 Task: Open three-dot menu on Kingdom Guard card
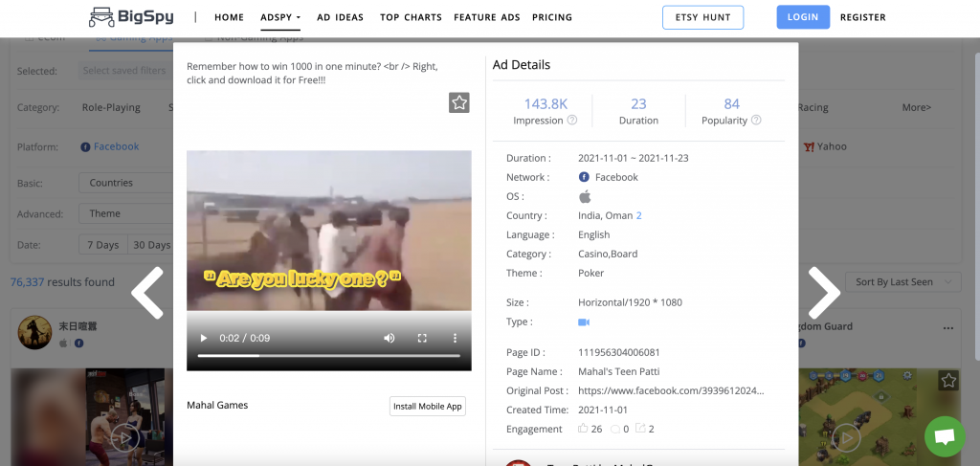pos(948,328)
